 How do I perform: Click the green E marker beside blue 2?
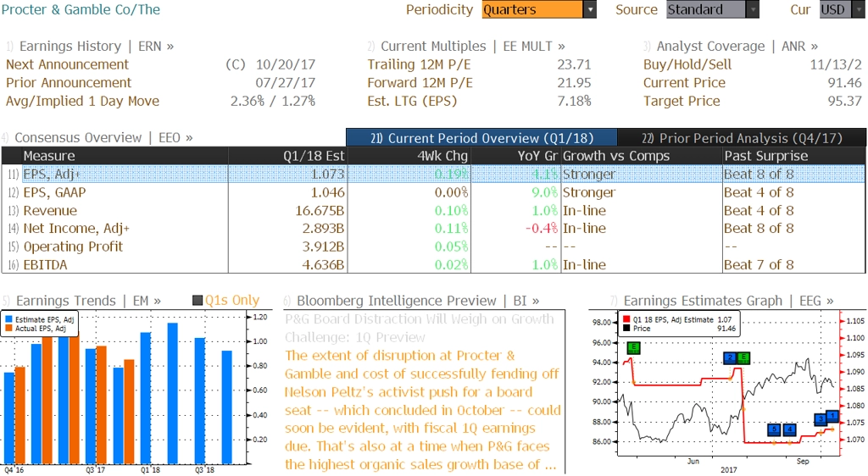click(743, 357)
